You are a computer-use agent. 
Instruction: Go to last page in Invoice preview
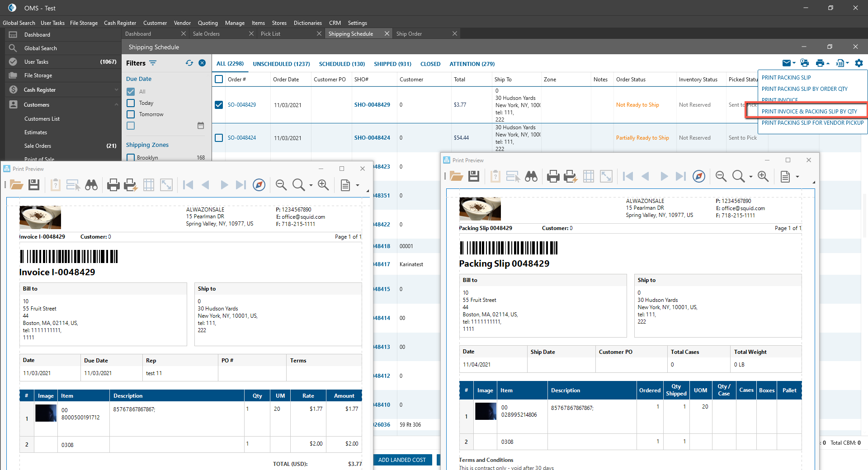[x=241, y=185]
